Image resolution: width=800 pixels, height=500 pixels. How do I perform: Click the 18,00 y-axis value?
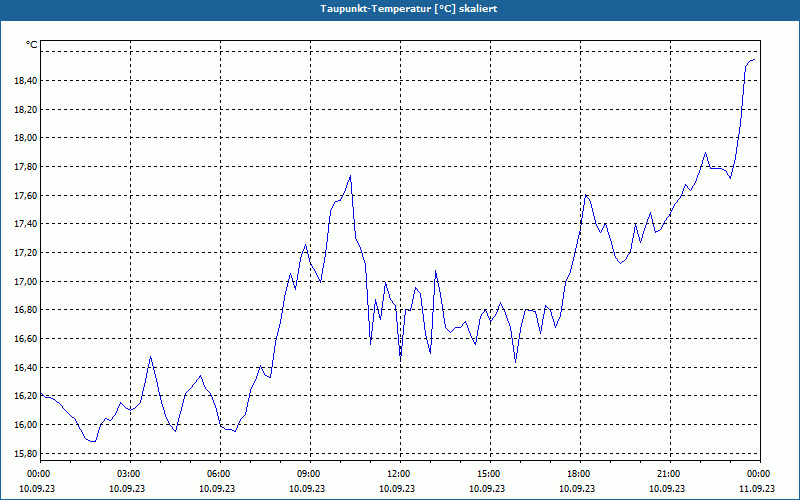click(x=28, y=138)
